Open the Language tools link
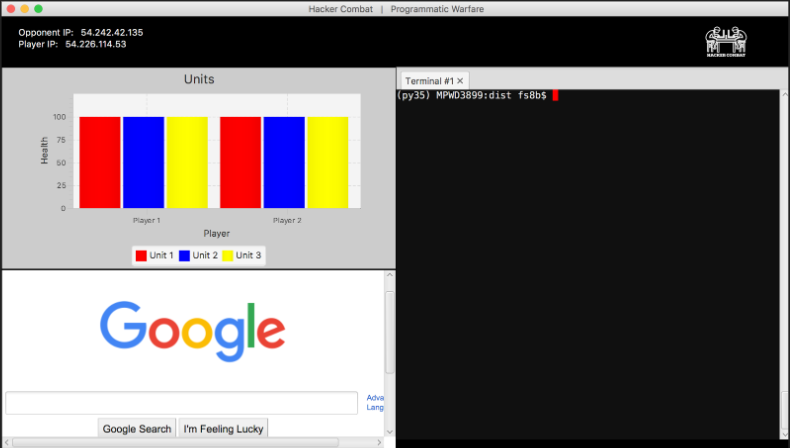 click(375, 407)
